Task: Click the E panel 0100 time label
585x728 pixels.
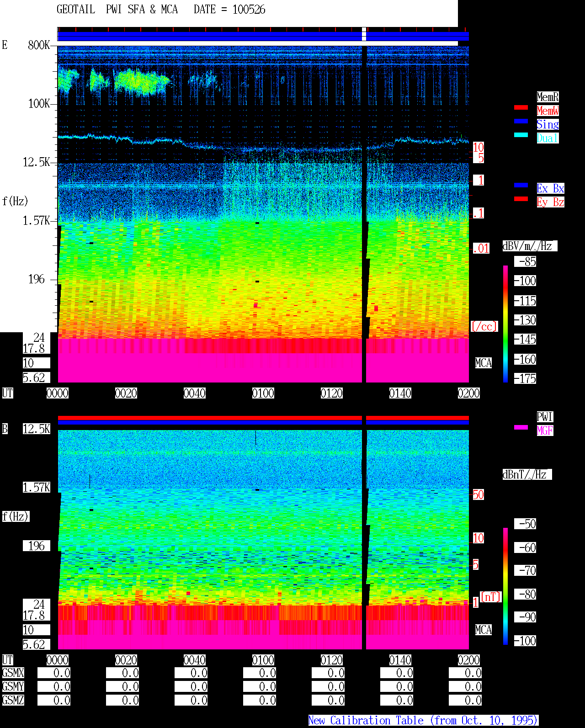Action: [x=263, y=393]
